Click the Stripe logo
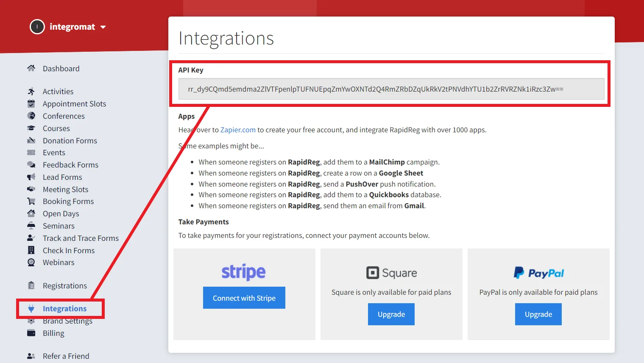Screen dimensions: 644x363 pyautogui.click(x=244, y=272)
